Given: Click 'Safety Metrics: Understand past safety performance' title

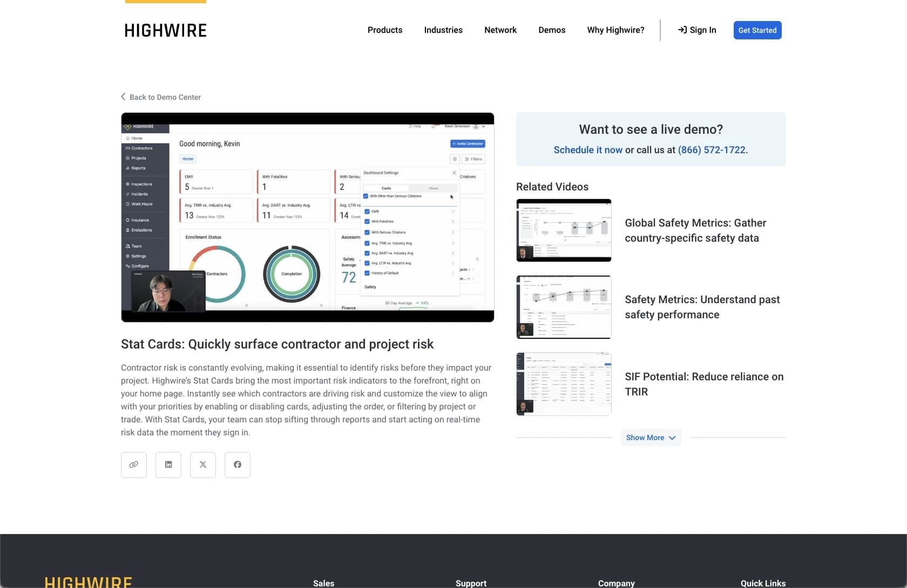Looking at the screenshot, I should coord(702,307).
